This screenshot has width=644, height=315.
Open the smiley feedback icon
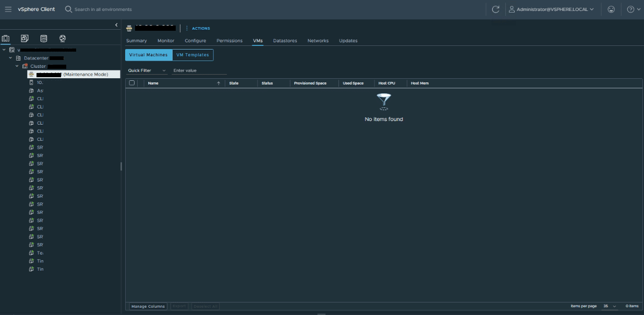click(x=611, y=9)
